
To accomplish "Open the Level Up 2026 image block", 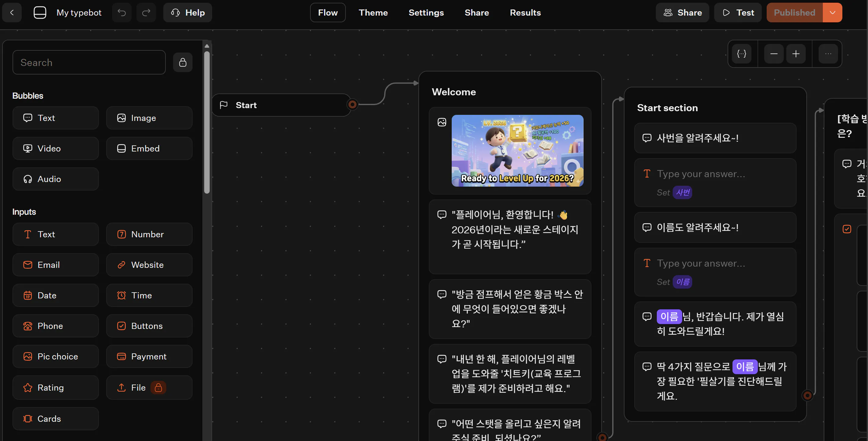I will click(510, 151).
